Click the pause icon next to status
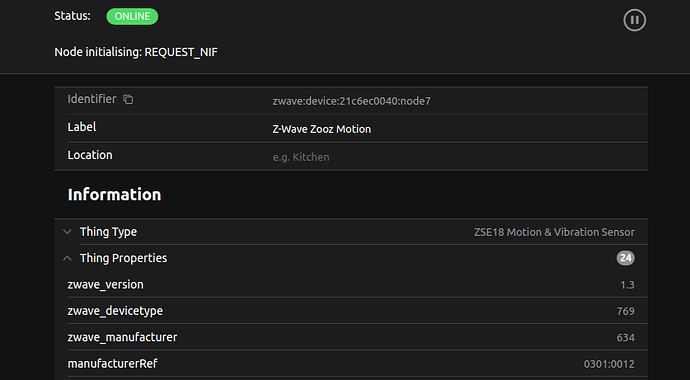 [x=634, y=20]
